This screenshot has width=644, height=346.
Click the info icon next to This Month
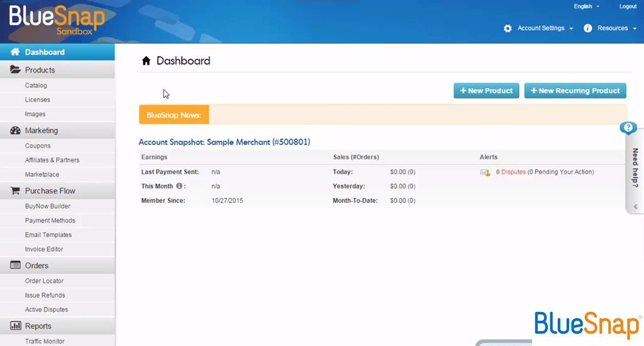[179, 186]
